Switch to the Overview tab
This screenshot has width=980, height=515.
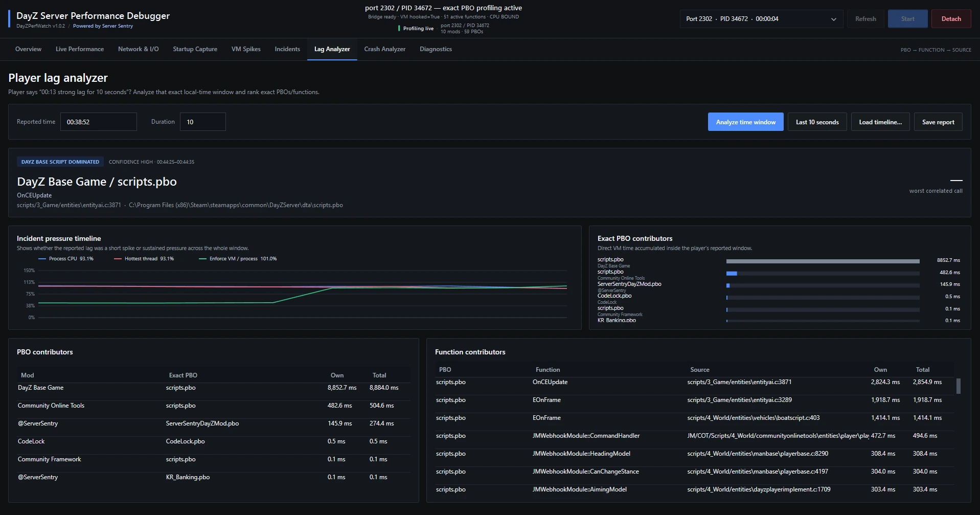click(x=28, y=49)
